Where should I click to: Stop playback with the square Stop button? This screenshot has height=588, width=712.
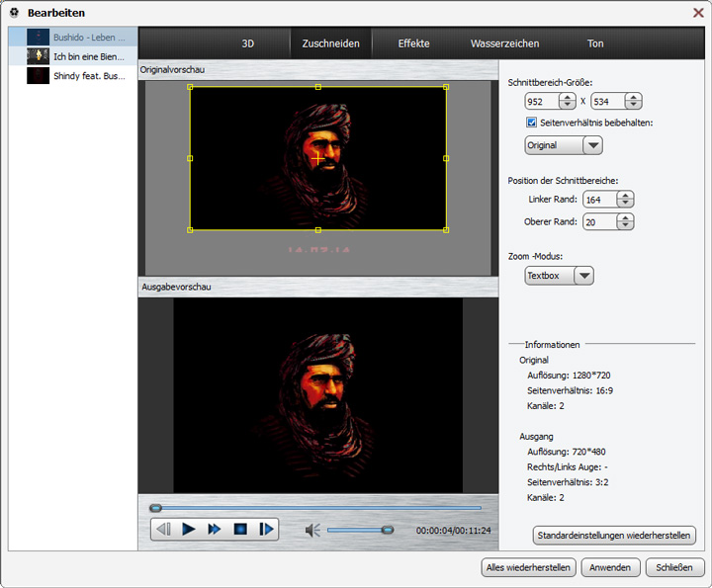(240, 529)
